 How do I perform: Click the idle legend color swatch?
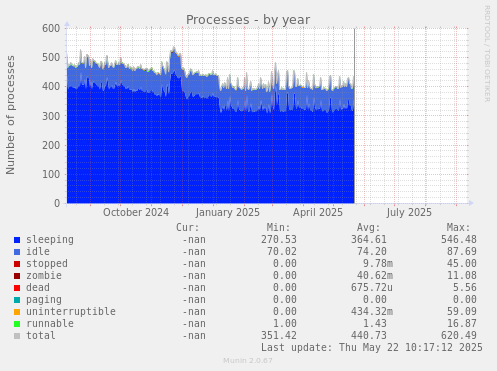(17, 252)
